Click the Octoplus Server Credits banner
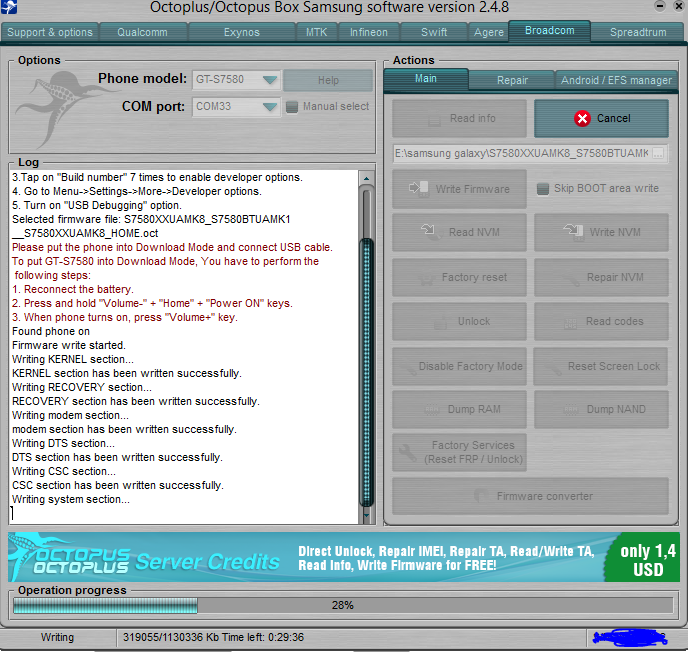This screenshot has height=652, width=688. [344, 557]
